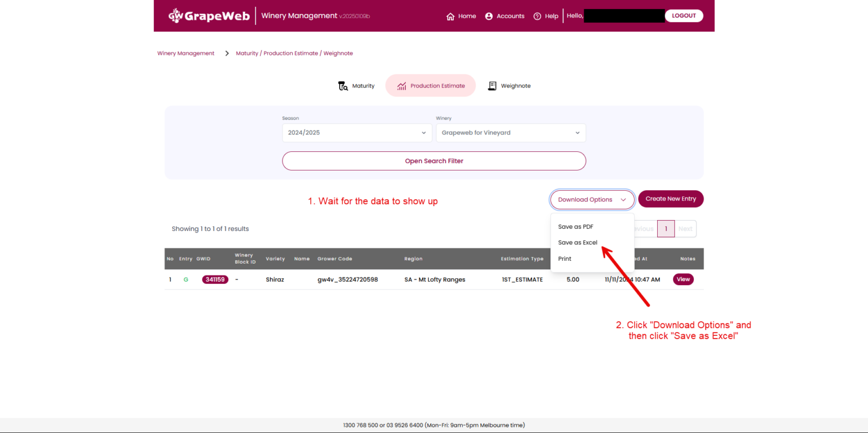This screenshot has height=433, width=868.
Task: Select the Shiraz variety cell
Action: (275, 279)
